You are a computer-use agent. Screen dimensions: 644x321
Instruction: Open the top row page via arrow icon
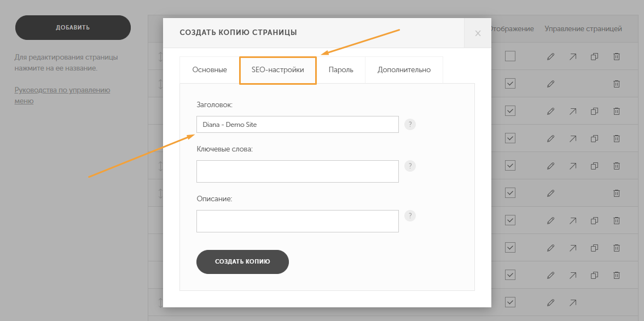(572, 57)
